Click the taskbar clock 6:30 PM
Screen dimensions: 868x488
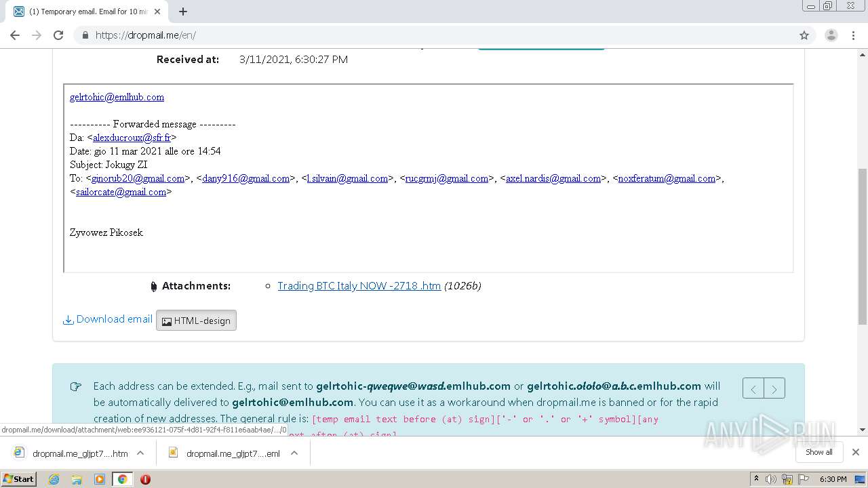pos(833,479)
